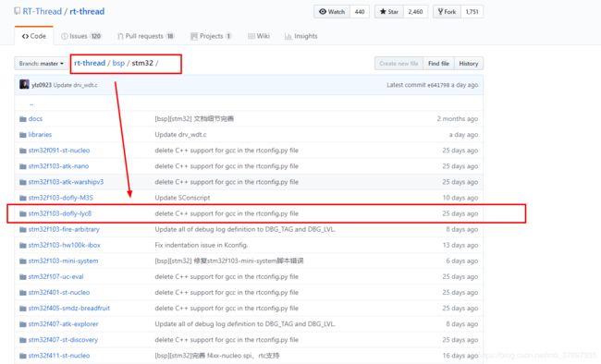Screen dimensions: 601x364
Task: Click the repository book icon beside RT-Thread
Action: 18,11
